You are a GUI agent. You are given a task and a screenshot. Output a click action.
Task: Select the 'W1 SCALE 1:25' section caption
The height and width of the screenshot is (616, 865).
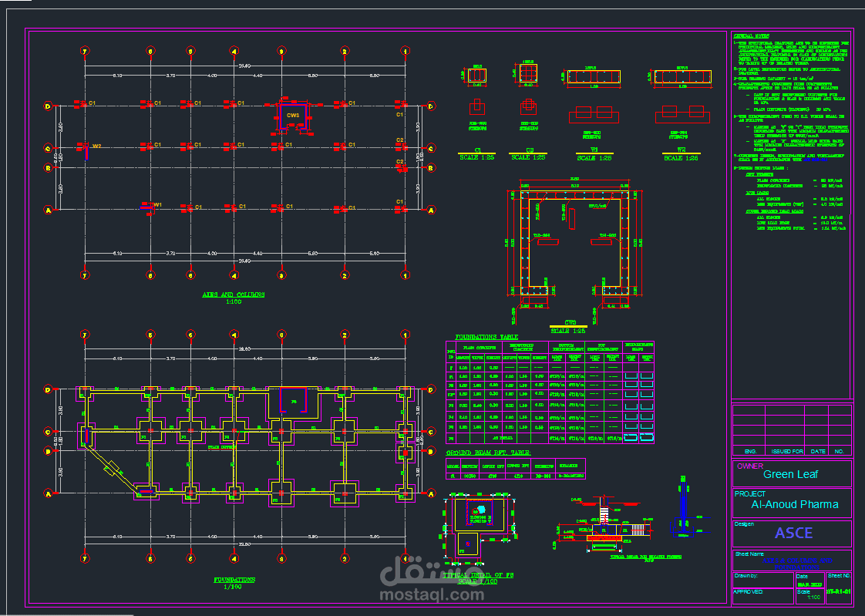(x=594, y=154)
